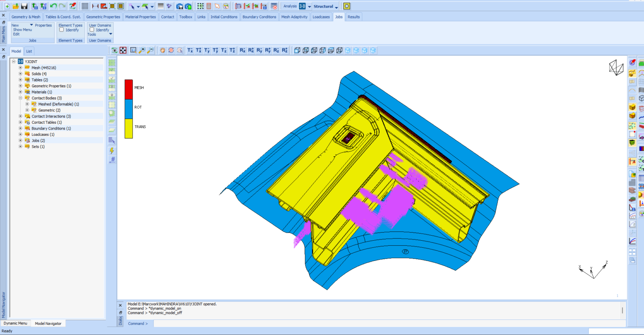Click Show Menu in Jobs group
The width and height of the screenshot is (644, 335).
[22, 30]
